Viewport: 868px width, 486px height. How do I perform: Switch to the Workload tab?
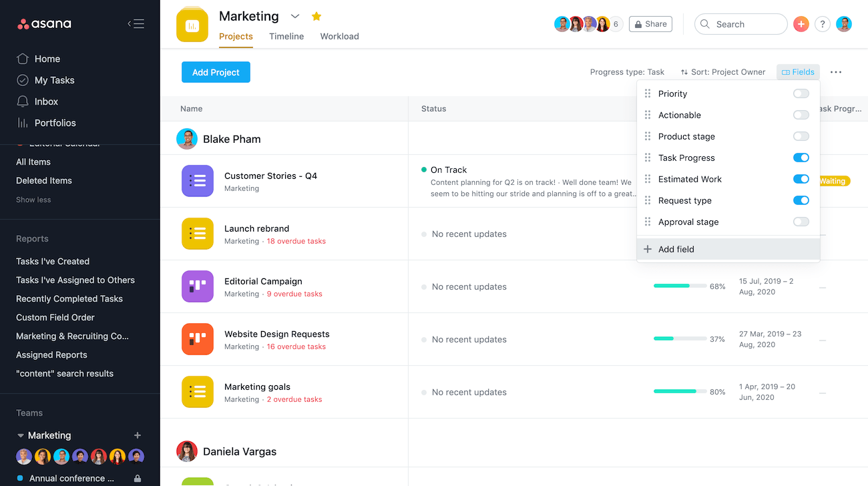(339, 37)
